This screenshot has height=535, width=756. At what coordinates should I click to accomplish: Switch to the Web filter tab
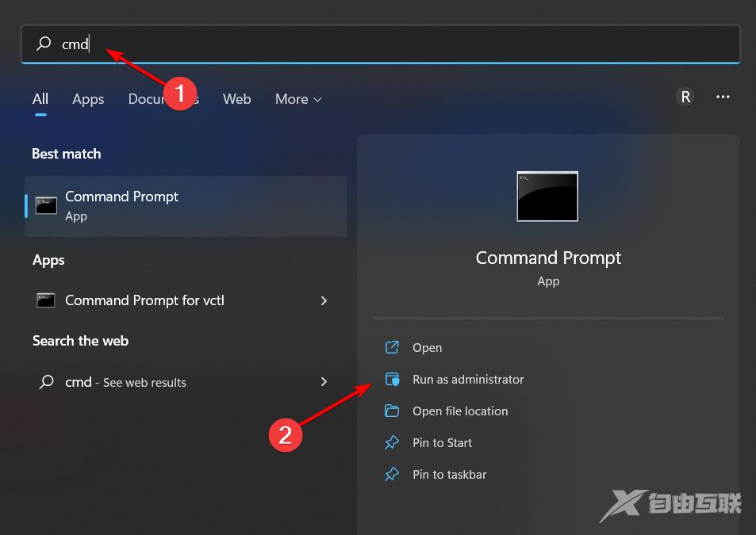[236, 99]
